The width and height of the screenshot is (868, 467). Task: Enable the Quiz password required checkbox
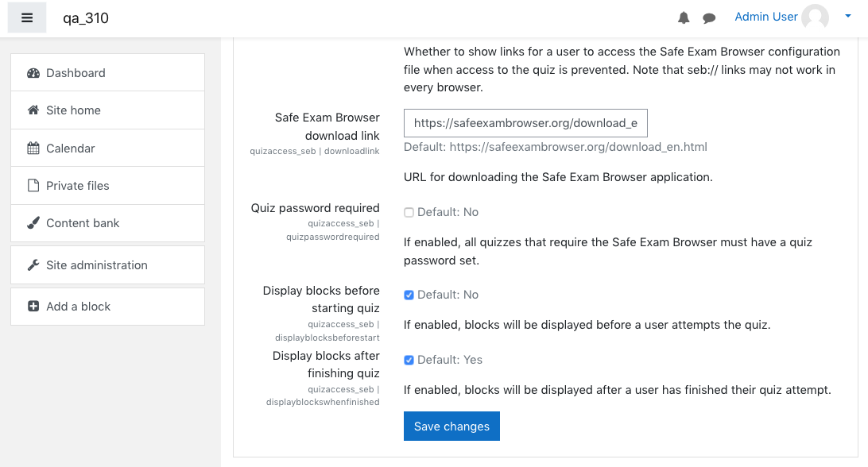coord(409,213)
